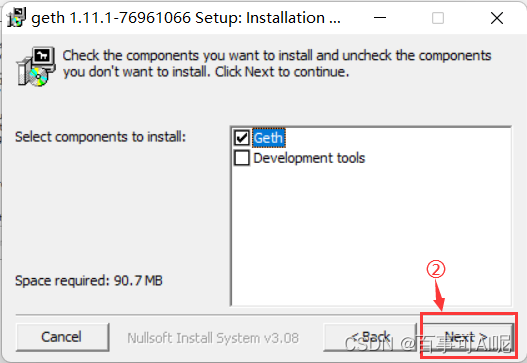Click the geth 1.11.1 Setup window title text
Viewport: 527px width, 363px height.
(186, 18)
